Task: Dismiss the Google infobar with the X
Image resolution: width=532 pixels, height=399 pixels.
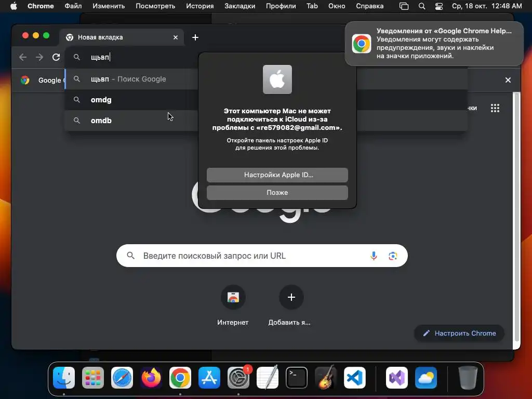Action: pos(508,80)
